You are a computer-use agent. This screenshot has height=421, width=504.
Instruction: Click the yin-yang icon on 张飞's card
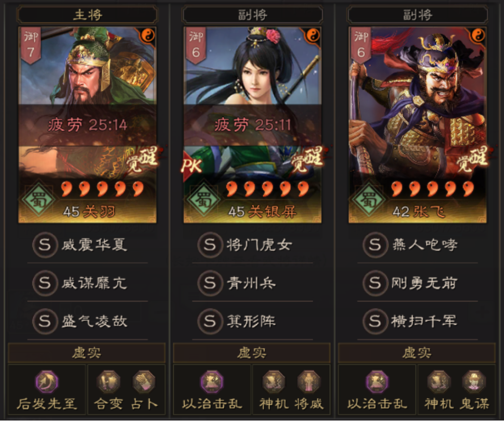pyautogui.click(x=478, y=35)
